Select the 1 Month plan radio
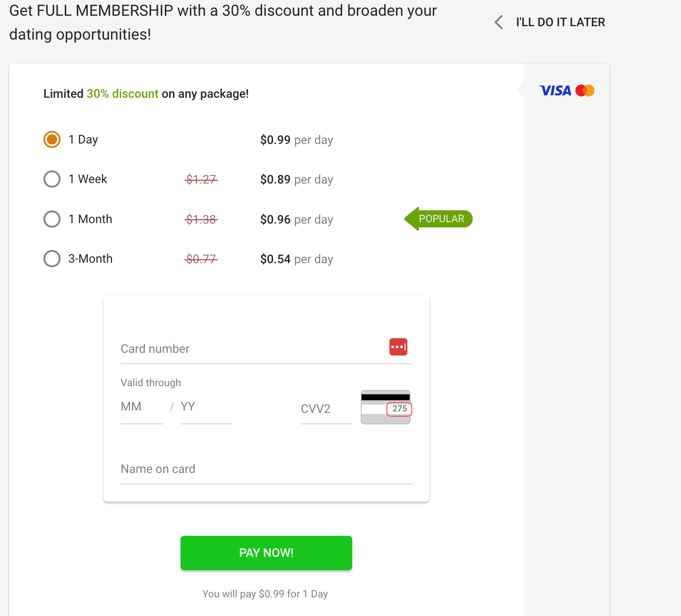 [x=52, y=219]
